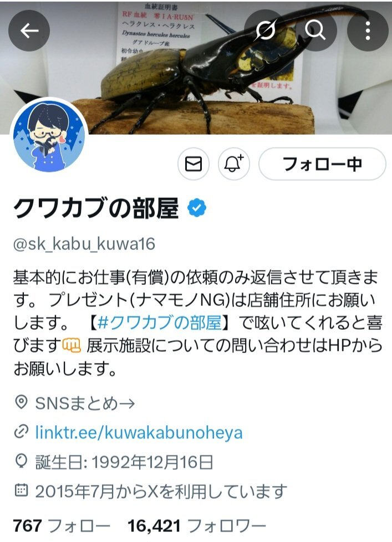
Task: Open the Hercules beetle header image
Action: [x=196, y=68]
